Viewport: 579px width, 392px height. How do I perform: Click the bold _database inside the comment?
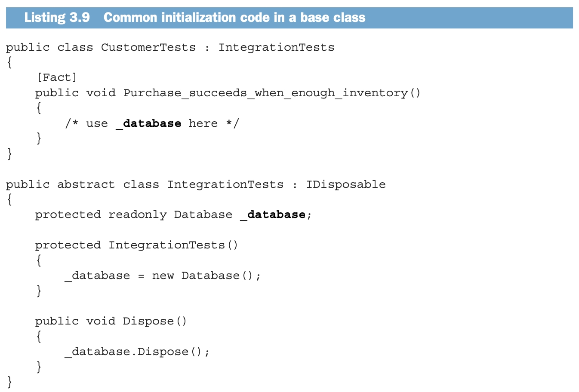148,124
